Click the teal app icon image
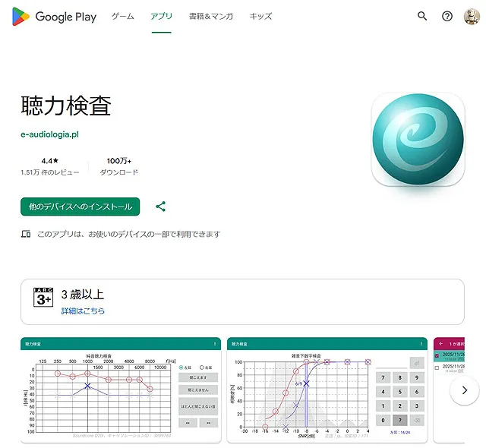This screenshot has height=448, width=486. 417,140
